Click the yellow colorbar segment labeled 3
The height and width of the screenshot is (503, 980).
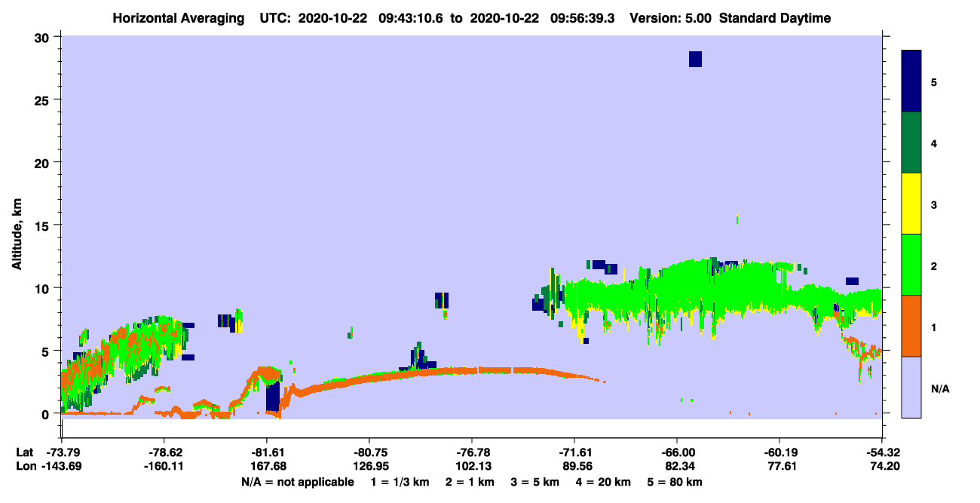911,204
